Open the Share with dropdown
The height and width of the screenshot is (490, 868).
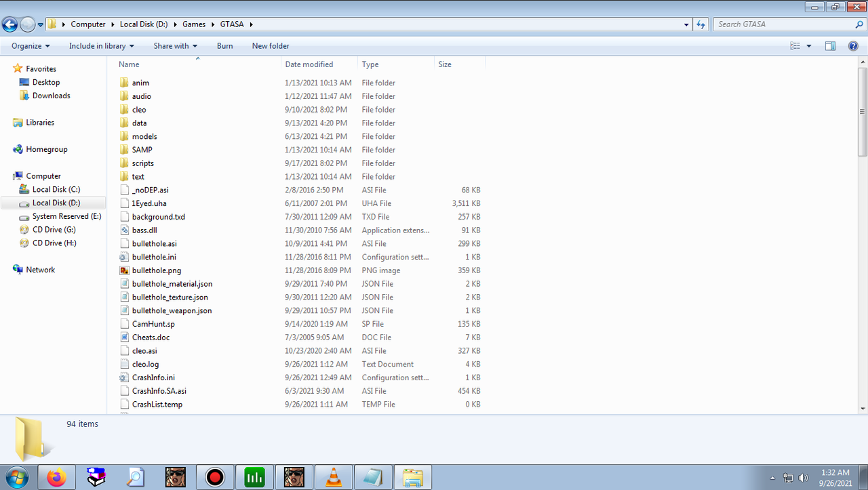pyautogui.click(x=175, y=46)
